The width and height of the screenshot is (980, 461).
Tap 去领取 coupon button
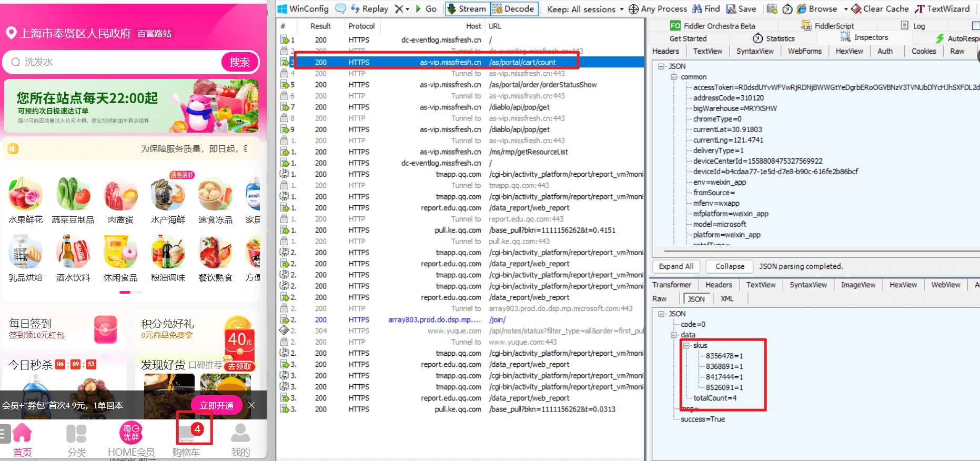click(x=239, y=366)
